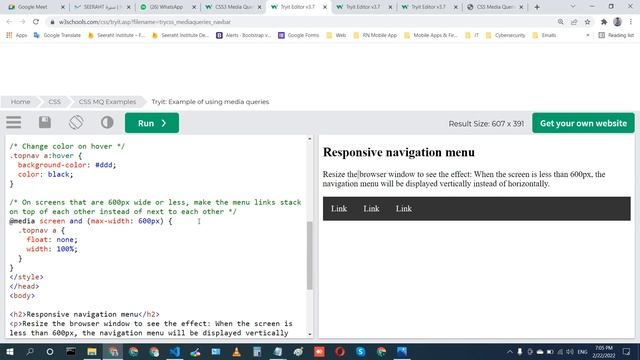Open the taskbar clock and date
Viewport: 640px width, 360px height.
[604, 351]
